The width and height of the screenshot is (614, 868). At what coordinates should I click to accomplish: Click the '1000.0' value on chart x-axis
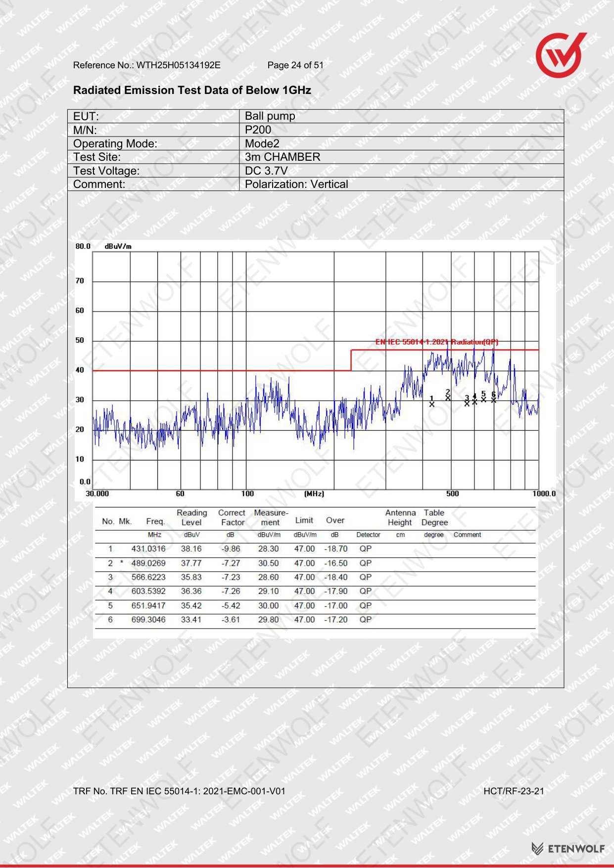pos(544,494)
